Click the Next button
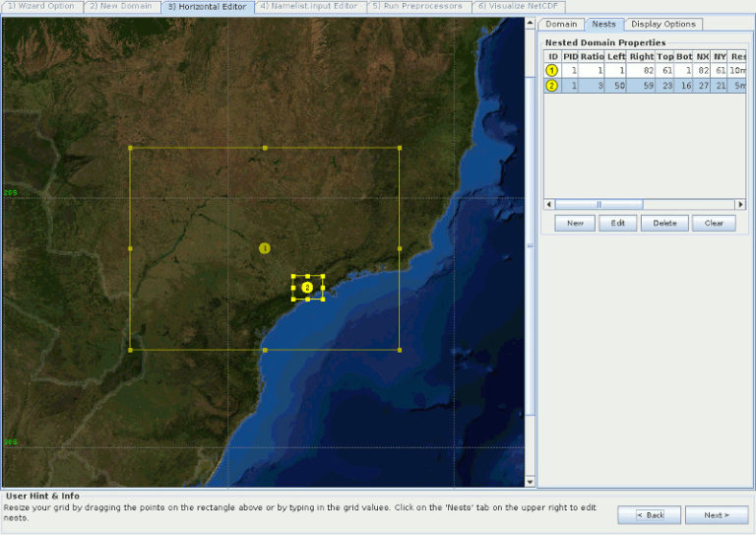Screen dimensions: 756x535 (717, 514)
